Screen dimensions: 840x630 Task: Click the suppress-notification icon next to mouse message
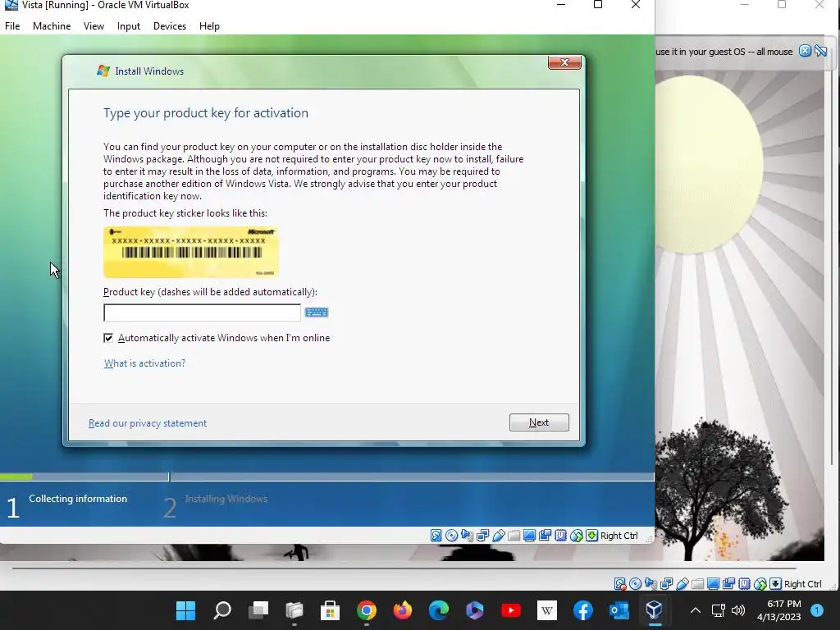(820, 51)
